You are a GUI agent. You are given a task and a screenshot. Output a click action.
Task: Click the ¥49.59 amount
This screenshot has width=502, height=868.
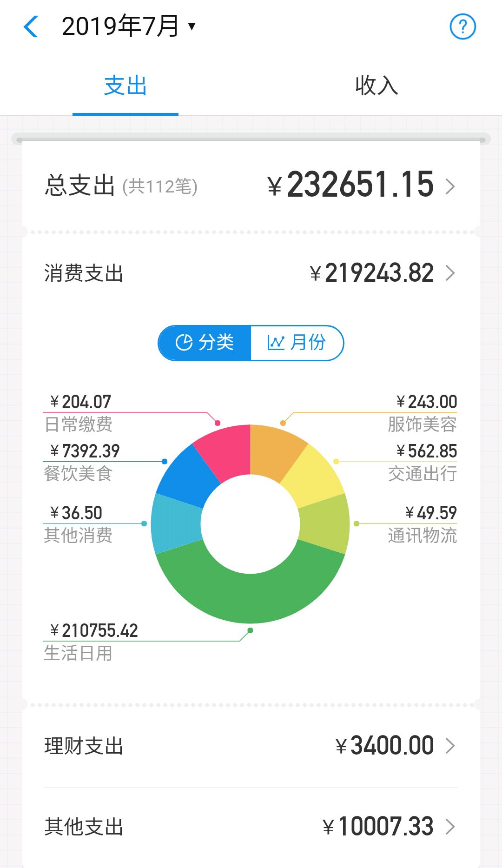coord(431,513)
